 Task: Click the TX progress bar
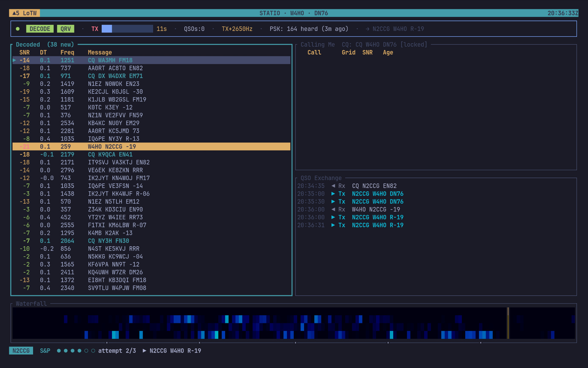tap(127, 29)
